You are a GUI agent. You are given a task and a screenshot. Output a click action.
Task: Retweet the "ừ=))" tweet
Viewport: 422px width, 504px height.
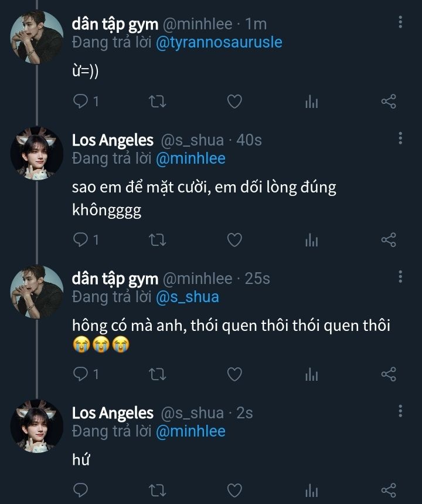point(158,102)
